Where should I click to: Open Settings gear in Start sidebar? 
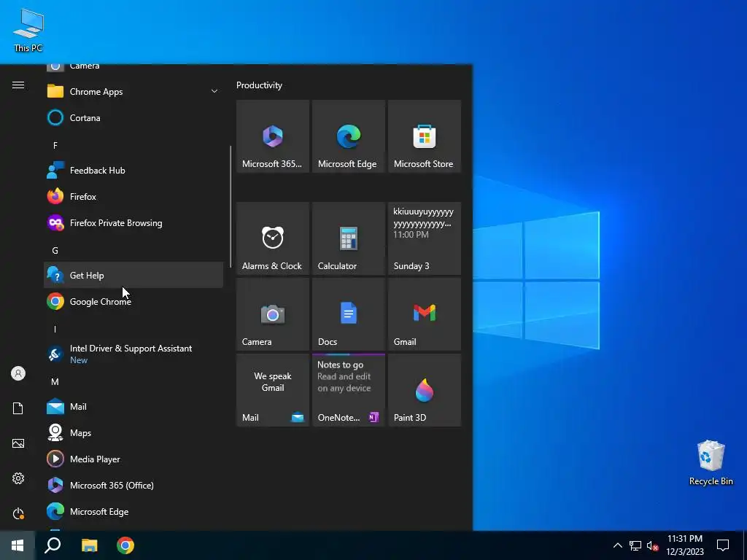click(x=18, y=478)
